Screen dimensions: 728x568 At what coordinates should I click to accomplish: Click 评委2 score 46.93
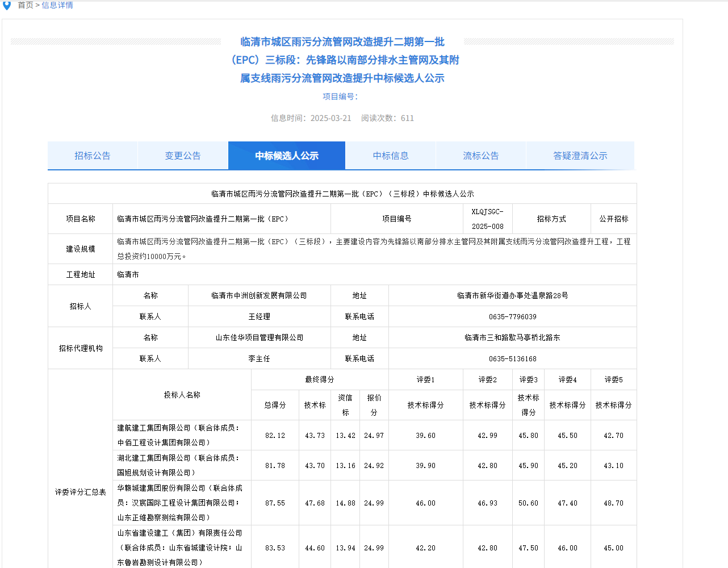click(x=488, y=503)
